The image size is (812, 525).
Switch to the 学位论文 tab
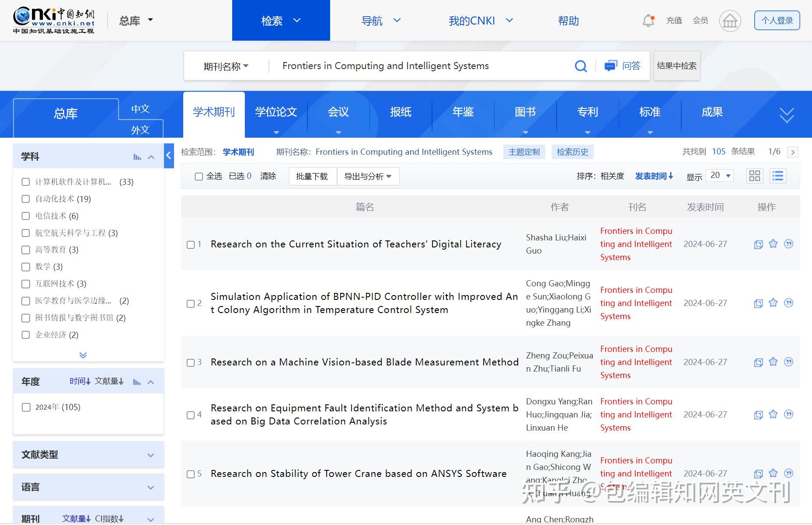point(276,112)
